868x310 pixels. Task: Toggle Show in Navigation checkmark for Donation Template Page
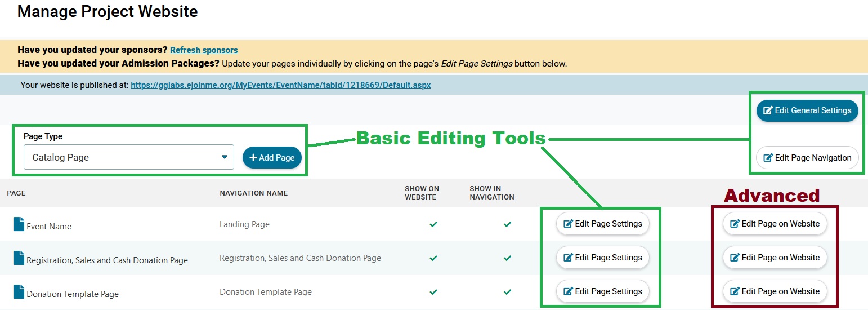pos(507,292)
